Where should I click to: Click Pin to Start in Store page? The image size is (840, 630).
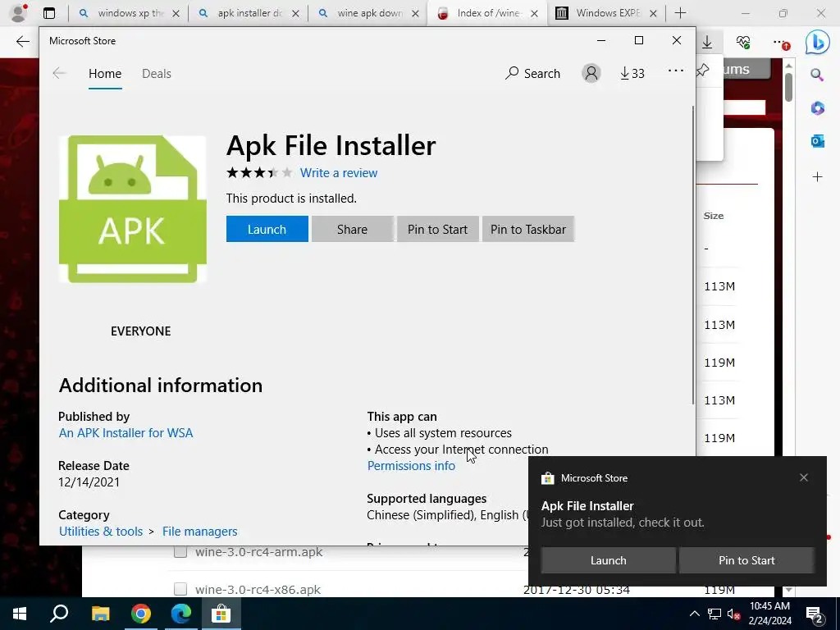click(437, 230)
